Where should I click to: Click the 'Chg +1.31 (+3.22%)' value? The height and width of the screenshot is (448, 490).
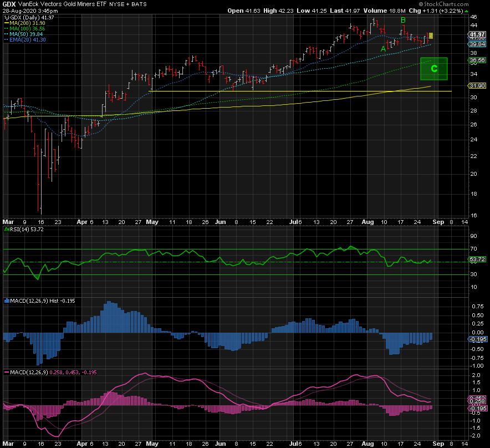tap(436, 11)
